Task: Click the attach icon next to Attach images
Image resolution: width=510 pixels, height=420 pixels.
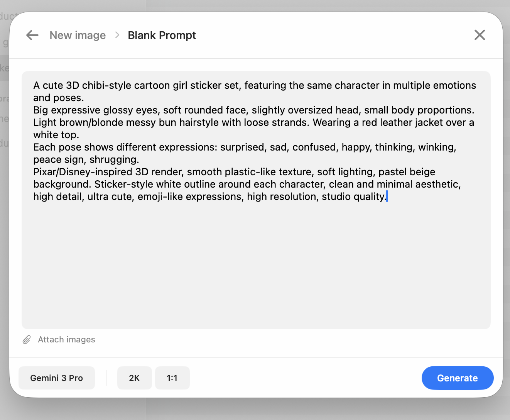Action: click(x=26, y=340)
